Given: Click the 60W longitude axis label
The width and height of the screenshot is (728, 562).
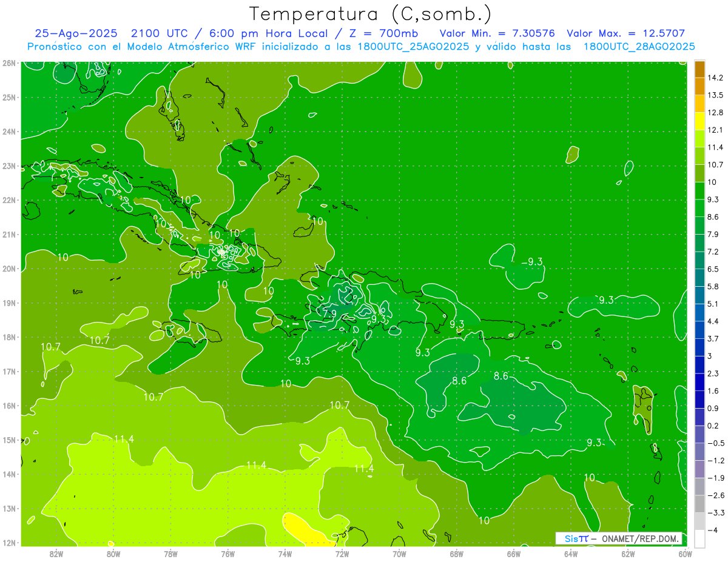Looking at the screenshot, I should point(685,553).
